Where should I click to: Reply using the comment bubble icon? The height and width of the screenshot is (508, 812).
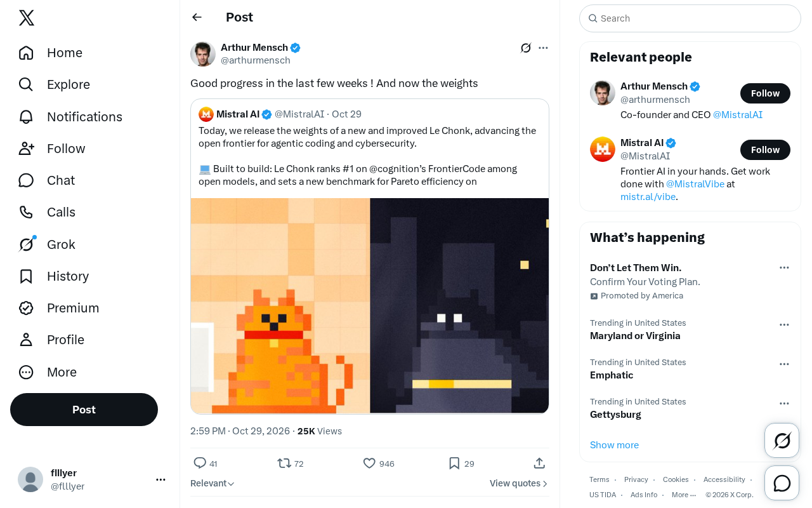tap(200, 464)
